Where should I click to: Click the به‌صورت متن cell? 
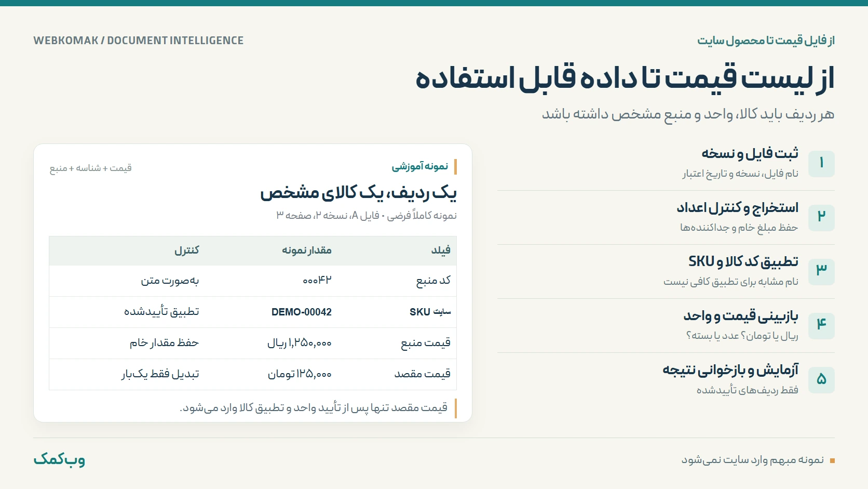coord(170,281)
